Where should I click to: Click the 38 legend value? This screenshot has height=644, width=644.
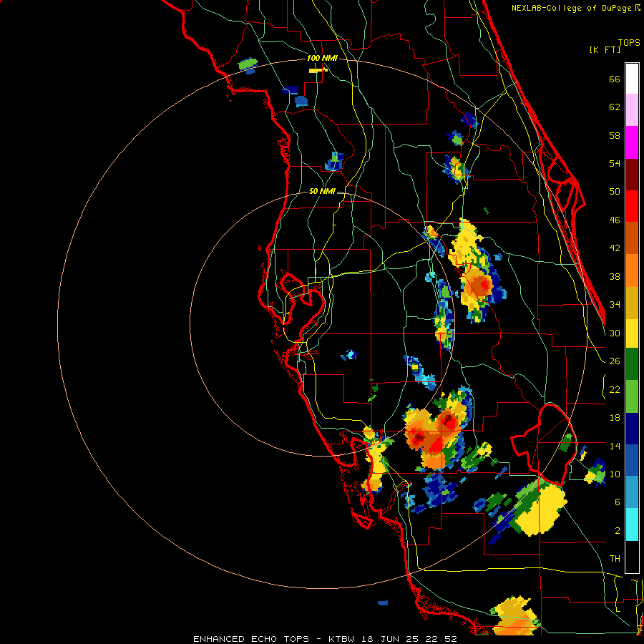[615, 277]
